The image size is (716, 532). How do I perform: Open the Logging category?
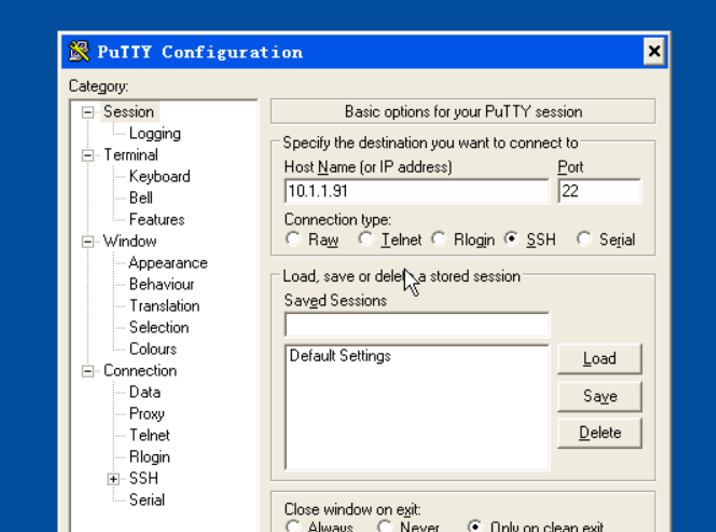tap(155, 133)
